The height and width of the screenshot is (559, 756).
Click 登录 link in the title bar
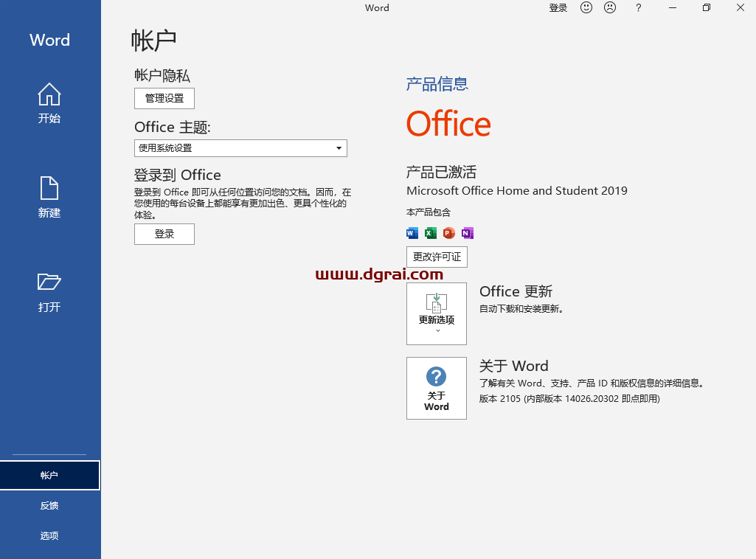click(558, 7)
